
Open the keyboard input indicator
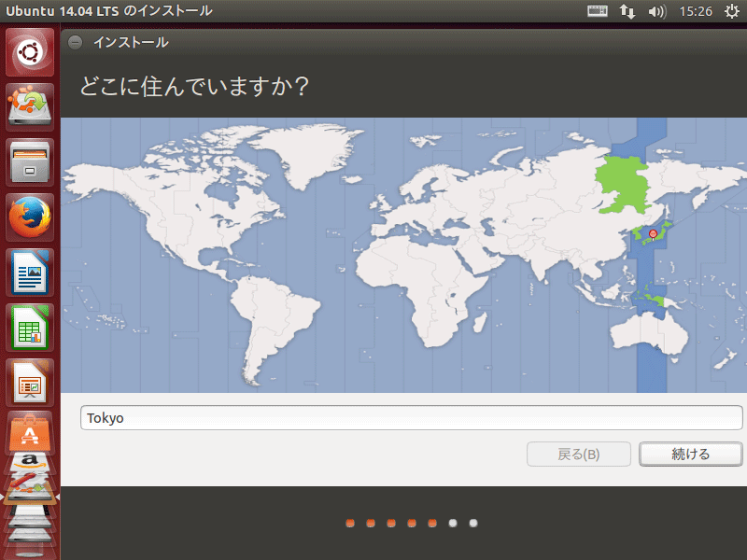[597, 11]
